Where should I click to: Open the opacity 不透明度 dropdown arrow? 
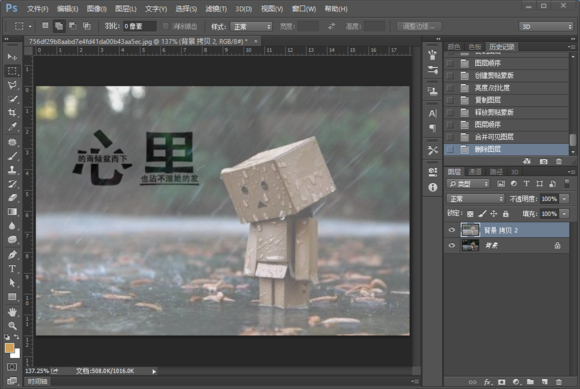click(564, 199)
